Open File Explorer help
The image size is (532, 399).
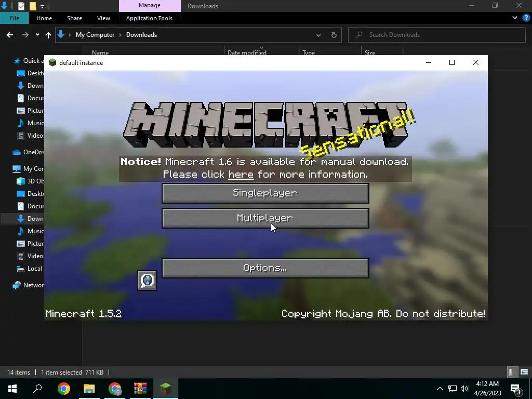coord(526,18)
